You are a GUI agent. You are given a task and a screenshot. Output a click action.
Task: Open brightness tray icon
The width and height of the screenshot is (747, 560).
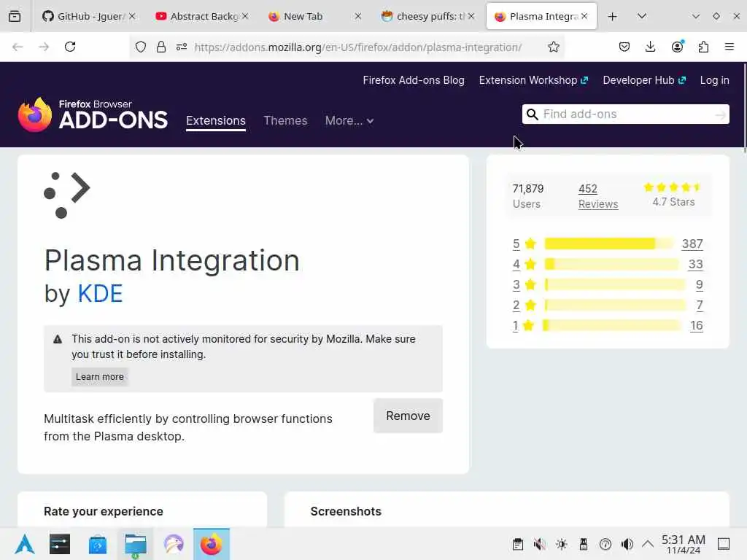click(561, 544)
